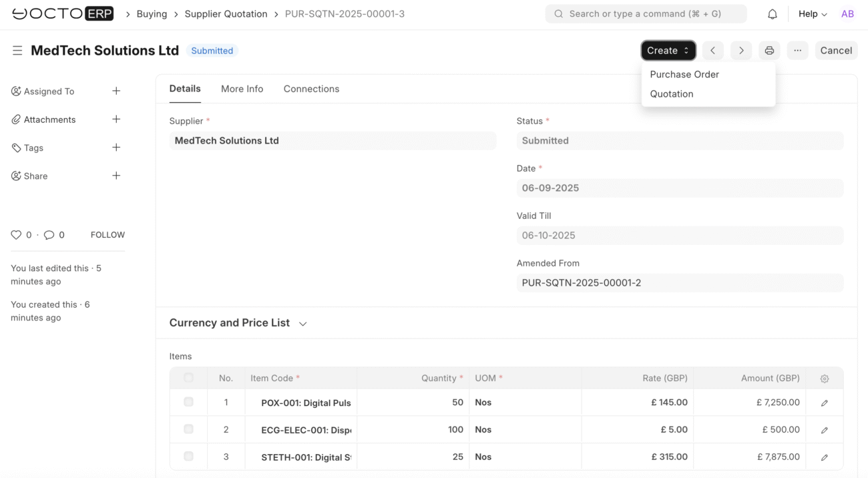
Task: Collapse the Create dropdown button
Action: coord(668,51)
